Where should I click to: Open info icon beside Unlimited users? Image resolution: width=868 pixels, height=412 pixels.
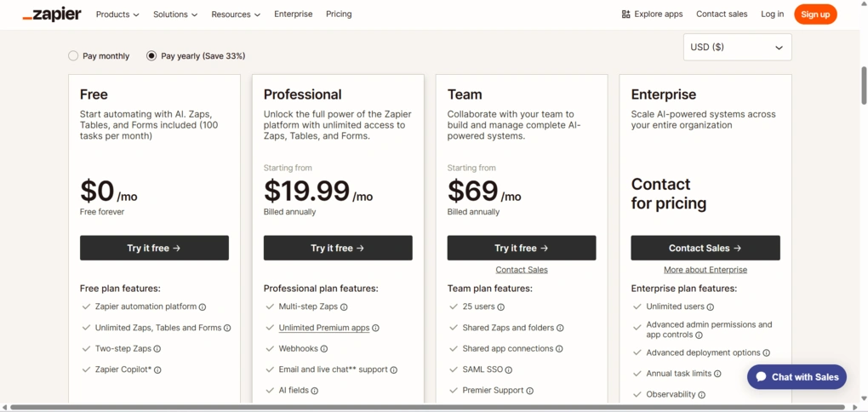click(711, 306)
